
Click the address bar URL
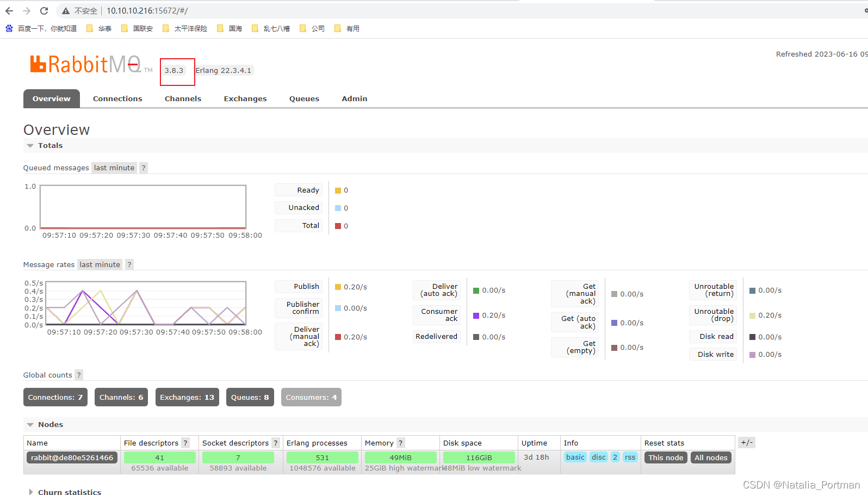(x=147, y=11)
